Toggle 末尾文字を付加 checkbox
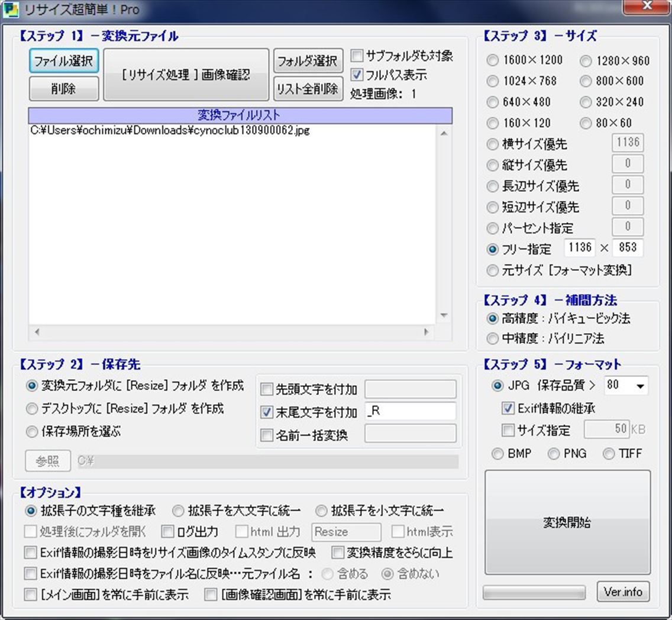This screenshot has width=672, height=620. [x=267, y=412]
